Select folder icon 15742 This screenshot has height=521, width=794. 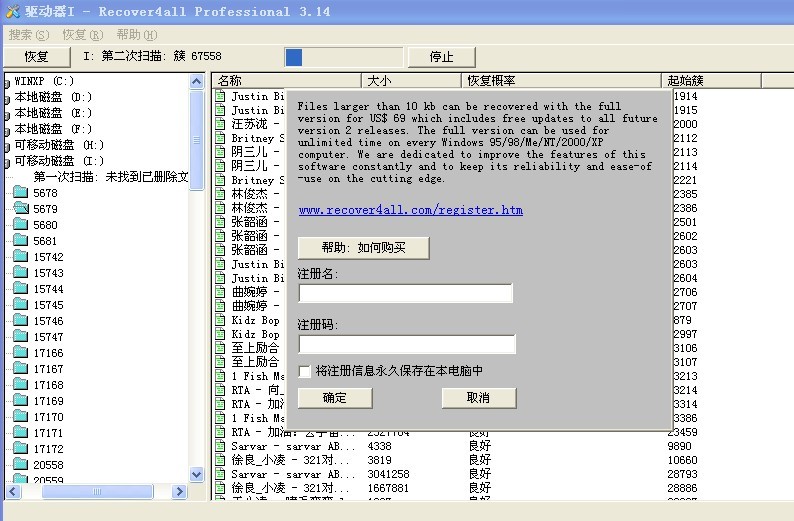pos(21,256)
